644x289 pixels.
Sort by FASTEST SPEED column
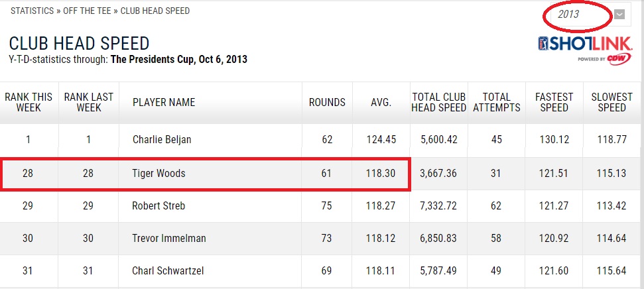(554, 102)
